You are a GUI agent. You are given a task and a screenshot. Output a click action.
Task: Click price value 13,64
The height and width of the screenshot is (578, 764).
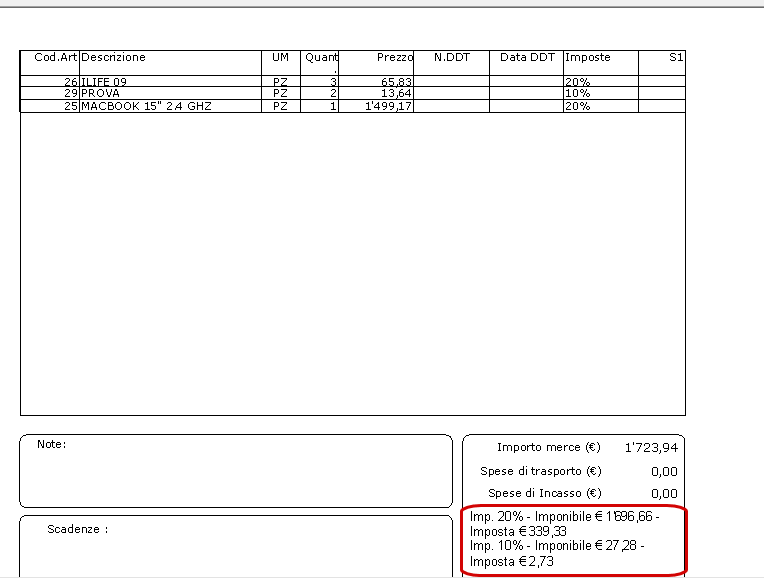[396, 93]
